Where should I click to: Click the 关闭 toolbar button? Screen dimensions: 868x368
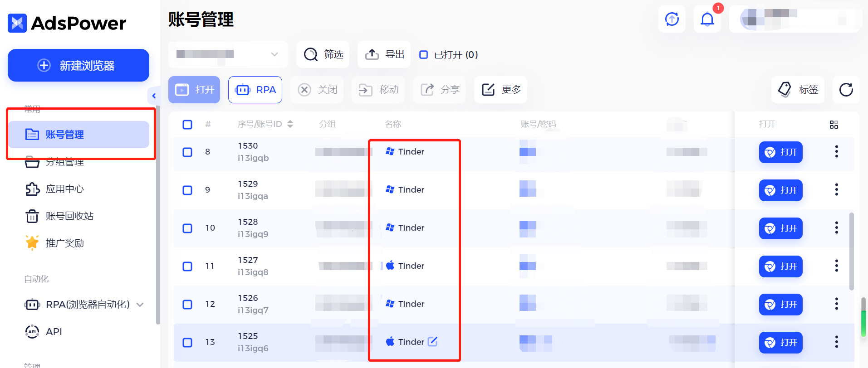(317, 90)
